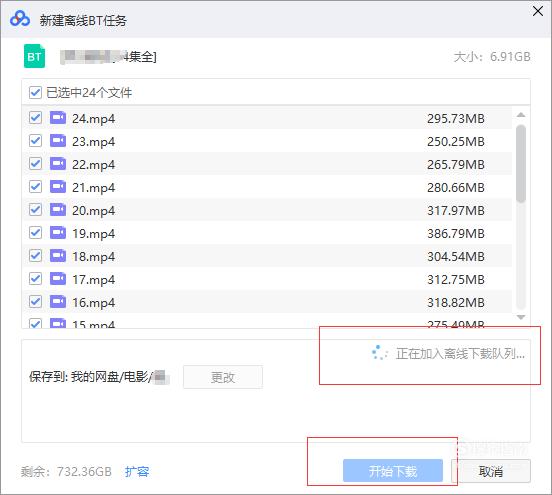
Task: Click the Baidu Netdisk cloud logo
Action: coord(20,18)
